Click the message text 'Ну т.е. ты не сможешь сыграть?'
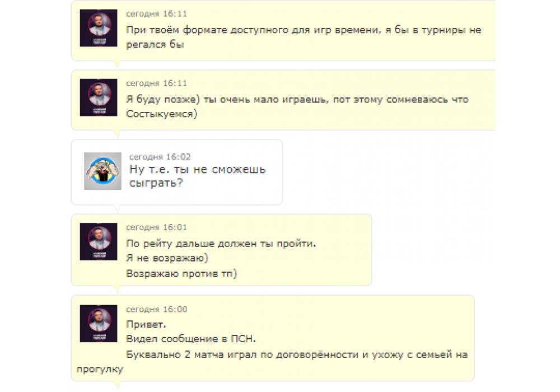This screenshot has height=392, width=560. tap(198, 176)
